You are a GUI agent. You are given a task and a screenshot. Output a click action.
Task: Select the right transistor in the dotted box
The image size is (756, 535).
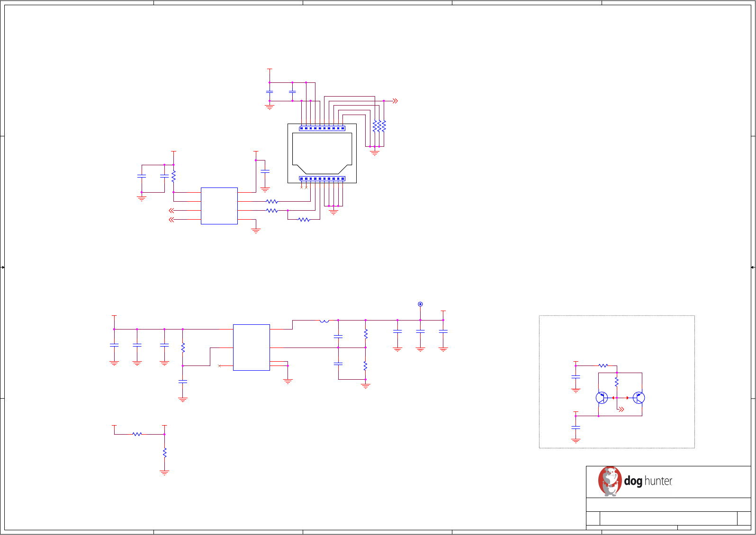point(639,398)
